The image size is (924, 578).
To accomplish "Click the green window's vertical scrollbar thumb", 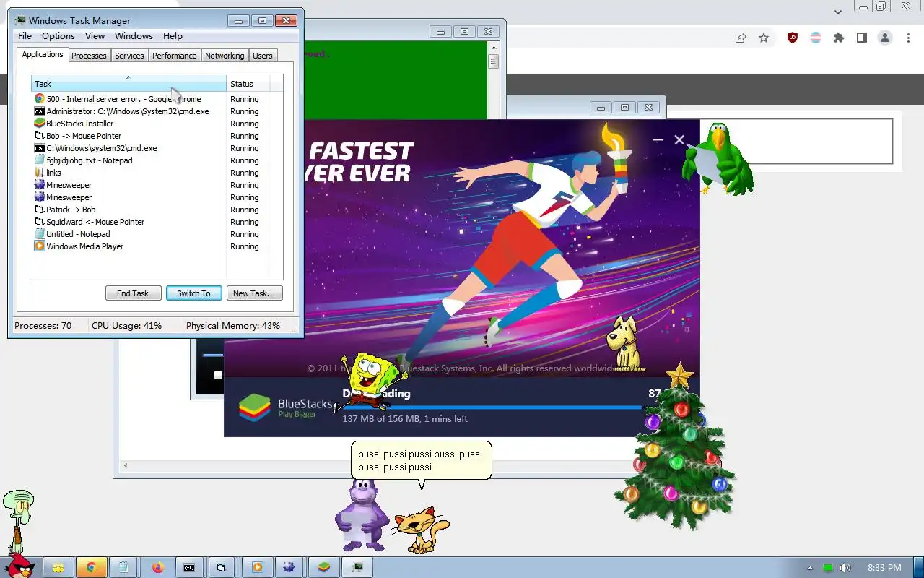I will (494, 61).
